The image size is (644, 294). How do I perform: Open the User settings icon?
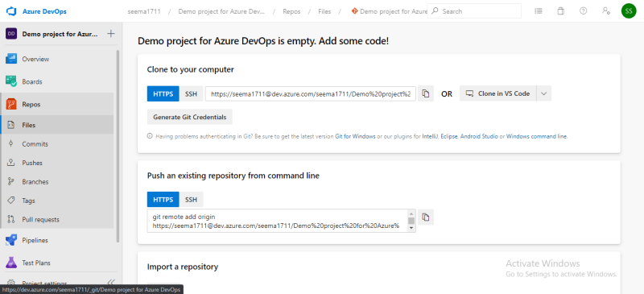tap(605, 11)
